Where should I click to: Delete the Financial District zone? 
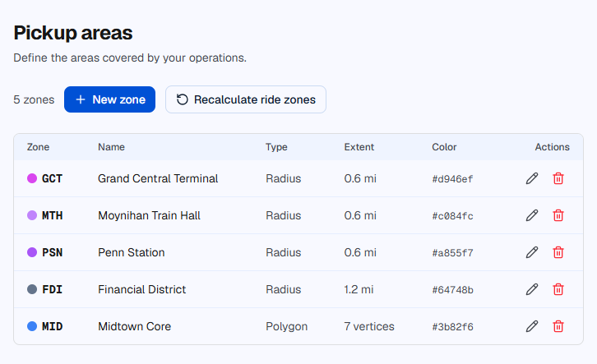(558, 289)
